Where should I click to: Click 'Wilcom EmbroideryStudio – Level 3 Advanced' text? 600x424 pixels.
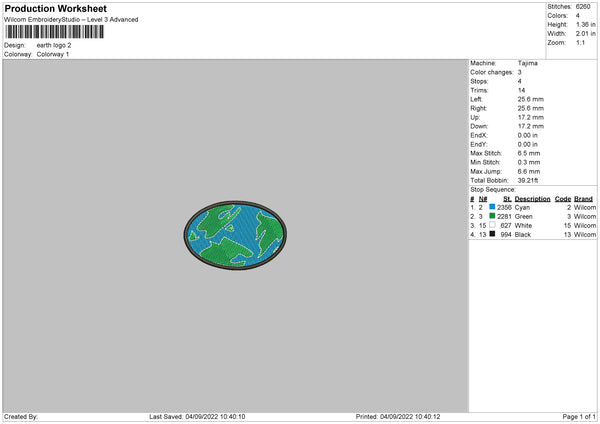point(71,20)
